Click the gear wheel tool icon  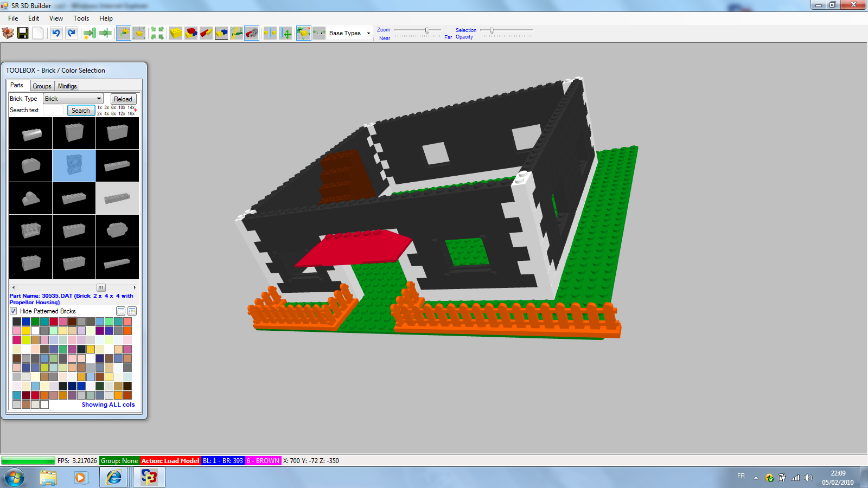click(251, 33)
